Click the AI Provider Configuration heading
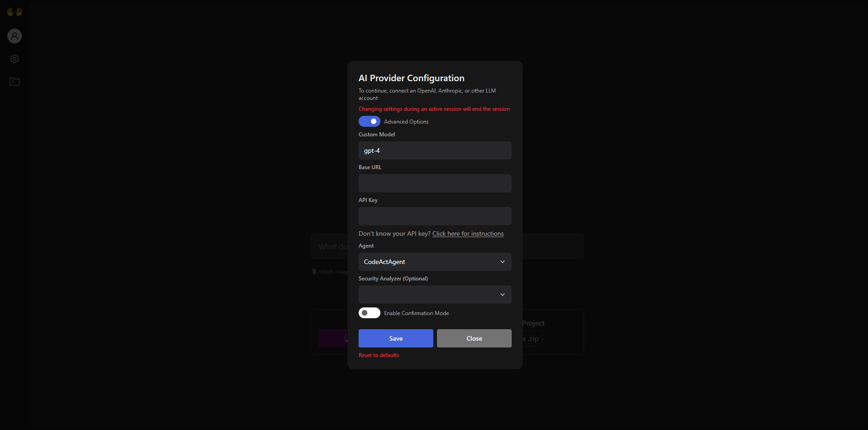Viewport: 868px width, 430px height. (411, 78)
